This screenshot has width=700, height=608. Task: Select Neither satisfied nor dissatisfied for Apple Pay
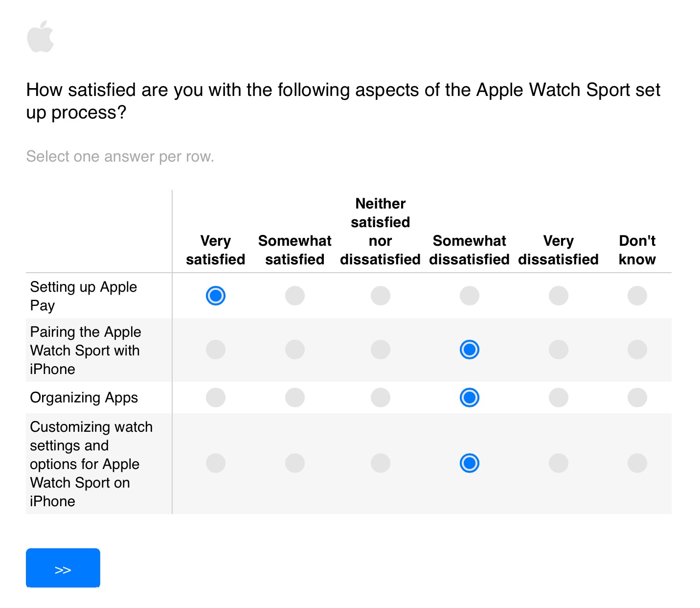click(381, 296)
